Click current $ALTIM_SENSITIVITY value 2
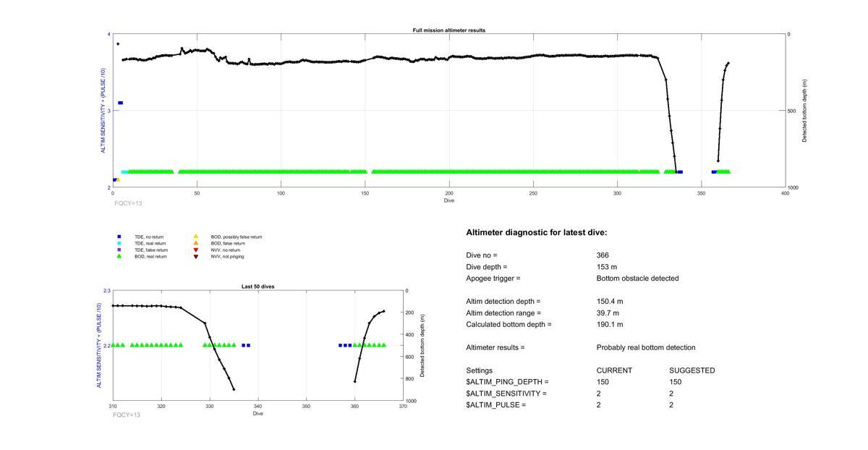The height and width of the screenshot is (450, 868). click(x=598, y=394)
